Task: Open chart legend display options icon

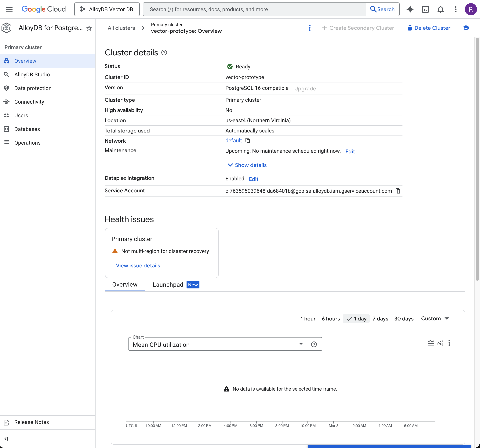Action: point(431,343)
